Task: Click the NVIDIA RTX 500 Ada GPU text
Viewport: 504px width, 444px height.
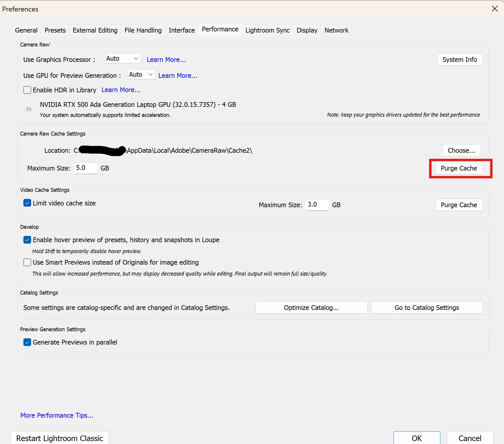Action: pyautogui.click(x=138, y=104)
